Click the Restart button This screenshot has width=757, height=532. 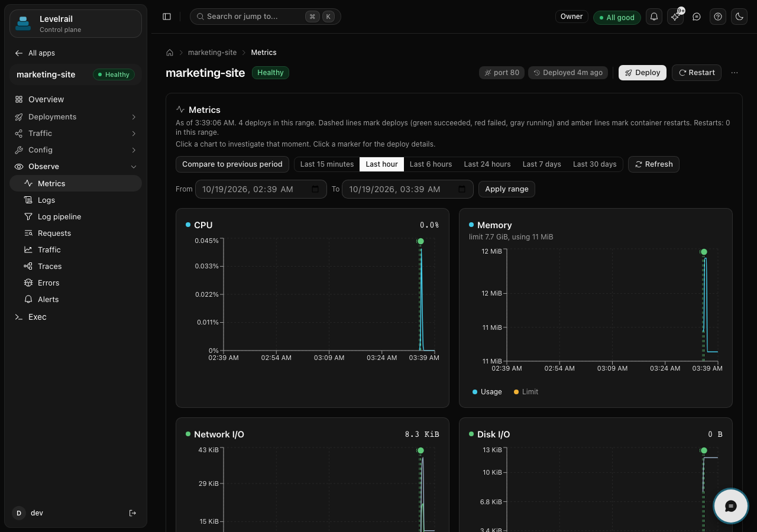697,73
